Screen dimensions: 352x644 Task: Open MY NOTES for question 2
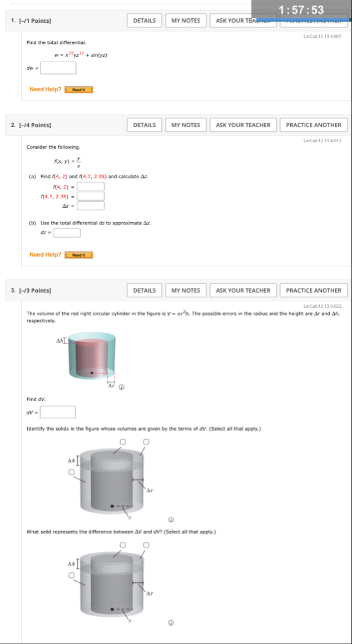coord(186,125)
